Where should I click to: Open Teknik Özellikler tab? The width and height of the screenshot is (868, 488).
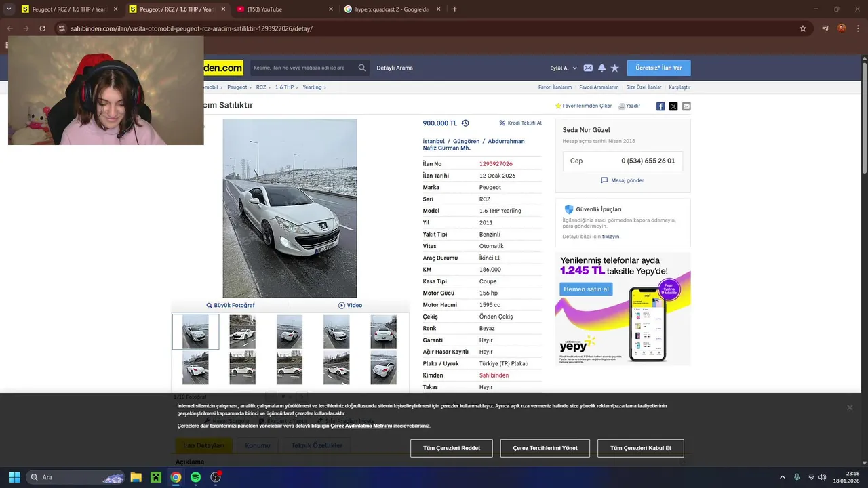pos(317,445)
